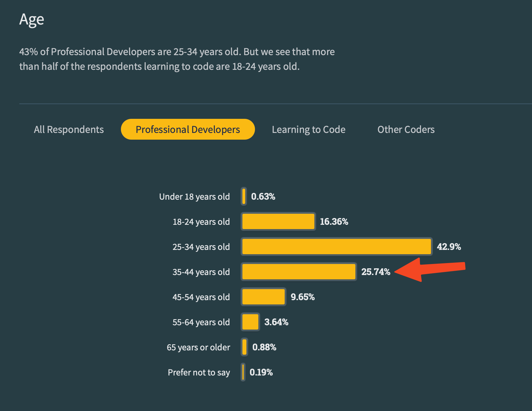Click the 25.74% value label
The height and width of the screenshot is (411, 532).
376,272
